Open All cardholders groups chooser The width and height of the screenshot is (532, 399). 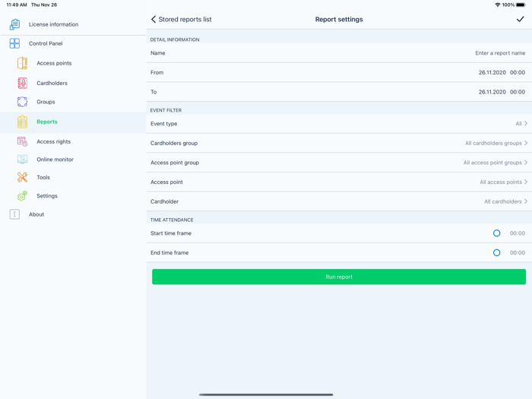click(496, 143)
